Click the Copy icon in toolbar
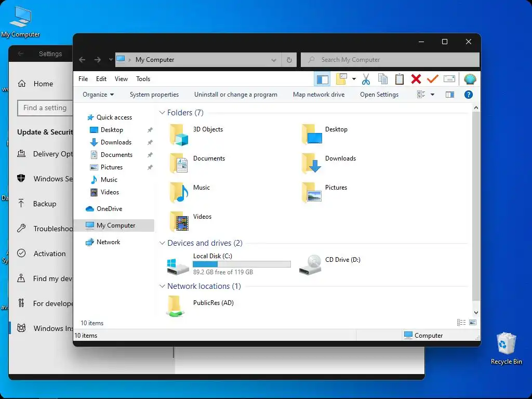532x399 pixels. click(x=383, y=79)
